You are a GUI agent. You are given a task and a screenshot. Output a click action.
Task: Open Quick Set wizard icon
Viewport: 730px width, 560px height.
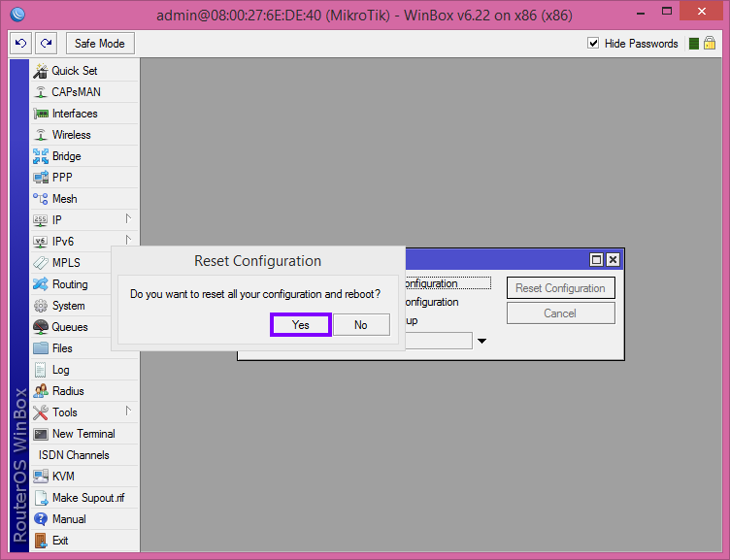coord(41,71)
